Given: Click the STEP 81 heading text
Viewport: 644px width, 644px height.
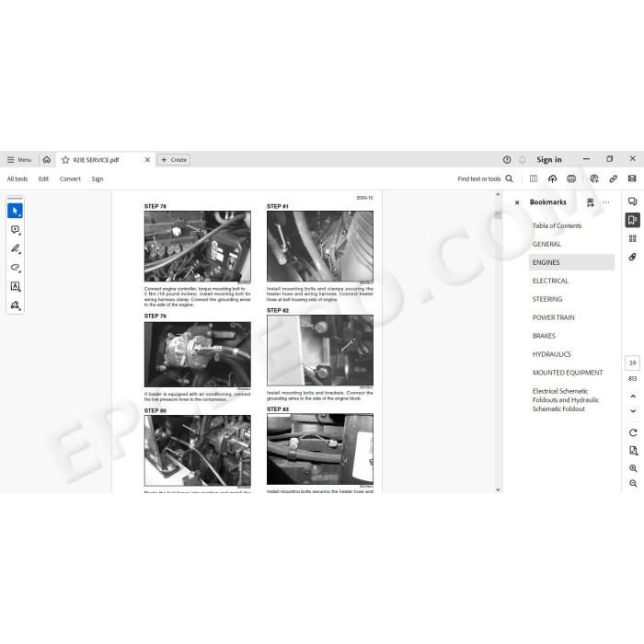Looking at the screenshot, I should point(278,206).
